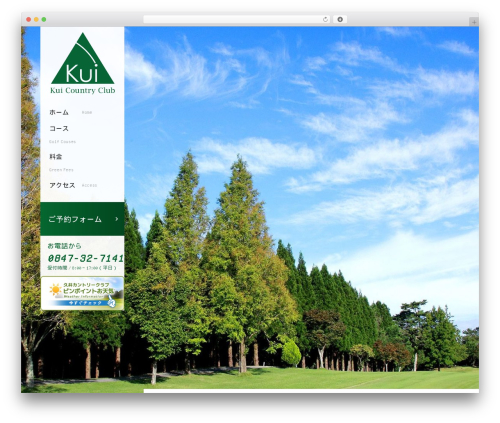Reload the page with refresh icon
The height and width of the screenshot is (423, 500).
pyautogui.click(x=325, y=19)
